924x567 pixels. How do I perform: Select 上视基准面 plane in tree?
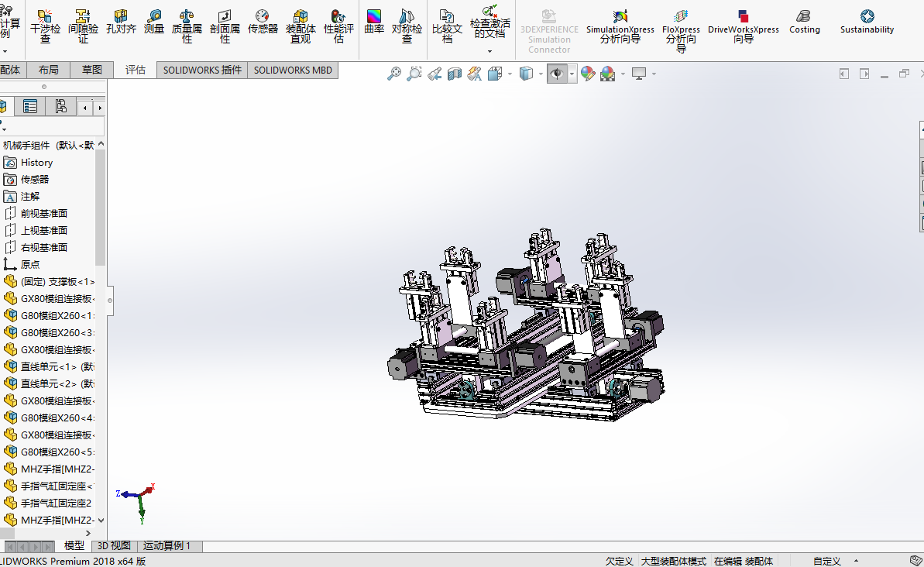coord(44,231)
